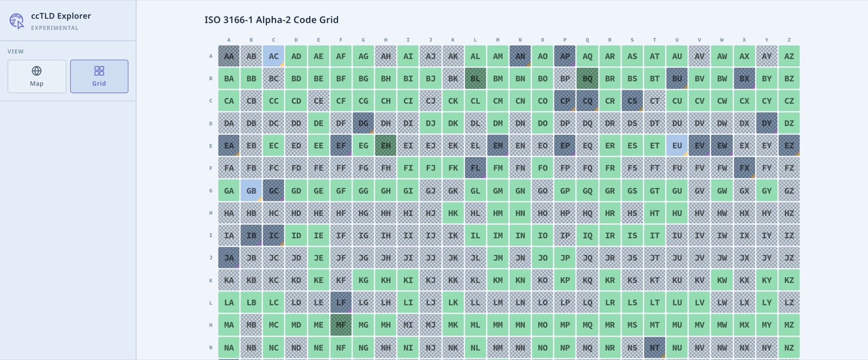
Task: Select the EM code cell
Action: pyautogui.click(x=497, y=146)
